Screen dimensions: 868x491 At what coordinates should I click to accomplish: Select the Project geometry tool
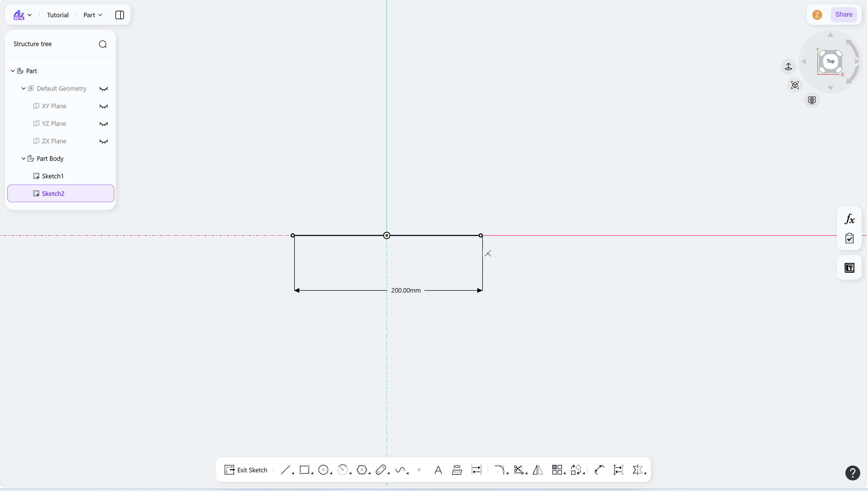457,470
